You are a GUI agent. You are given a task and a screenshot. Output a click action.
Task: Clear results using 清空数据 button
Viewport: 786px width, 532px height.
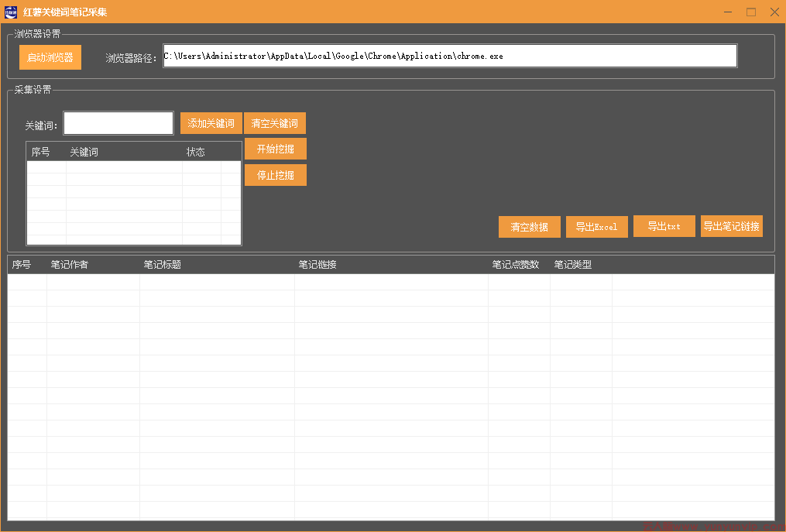[530, 227]
